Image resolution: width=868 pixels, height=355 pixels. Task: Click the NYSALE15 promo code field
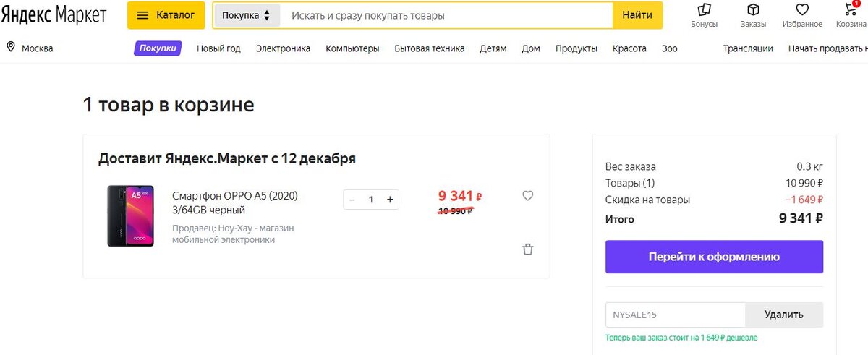[x=675, y=315]
